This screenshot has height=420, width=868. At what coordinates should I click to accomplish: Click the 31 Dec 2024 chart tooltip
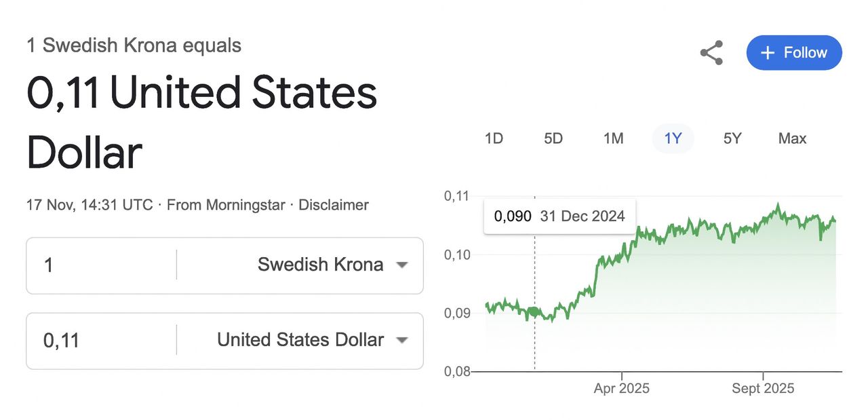click(559, 216)
